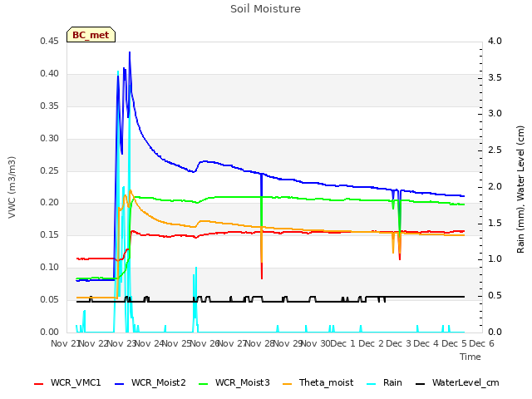Toggle the WaterLevel_cm legend entry

click(x=457, y=382)
